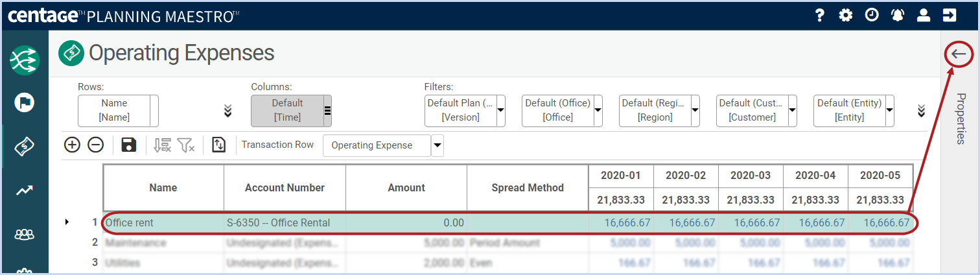This screenshot has height=275, width=980.
Task: Click the add row plus icon
Action: (72, 145)
